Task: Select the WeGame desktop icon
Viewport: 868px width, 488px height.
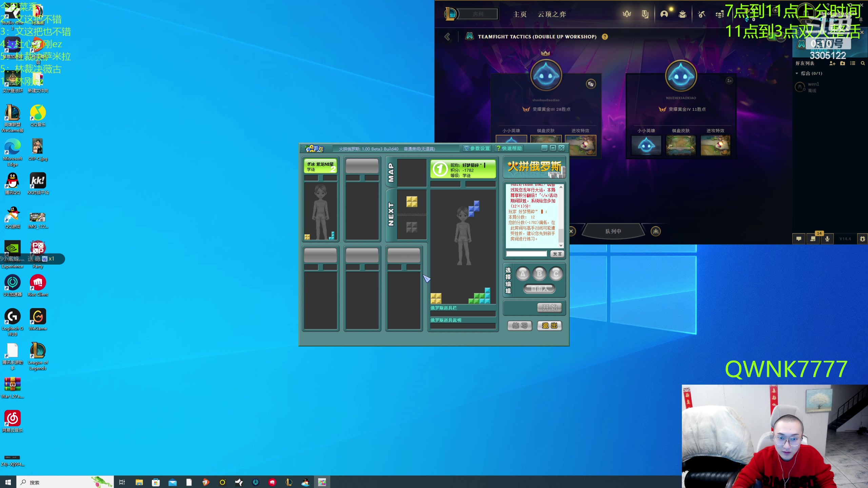Action: 38,320
